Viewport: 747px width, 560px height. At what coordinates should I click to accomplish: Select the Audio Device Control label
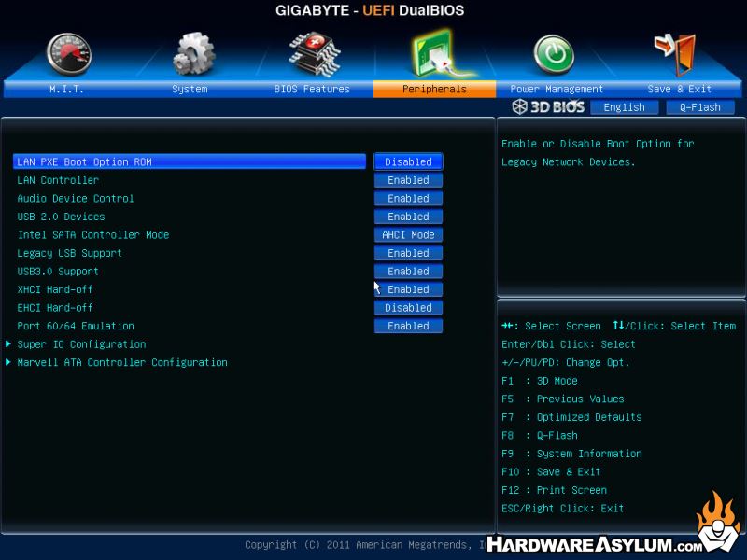pos(76,198)
